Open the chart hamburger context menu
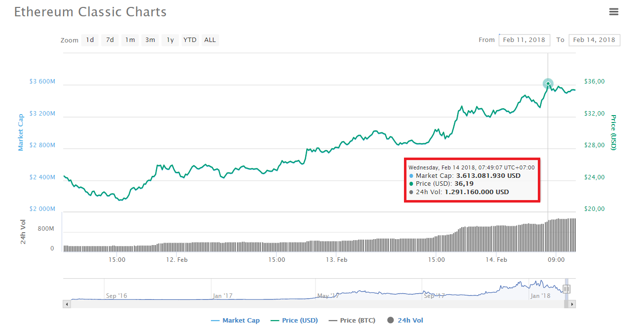 click(x=613, y=12)
